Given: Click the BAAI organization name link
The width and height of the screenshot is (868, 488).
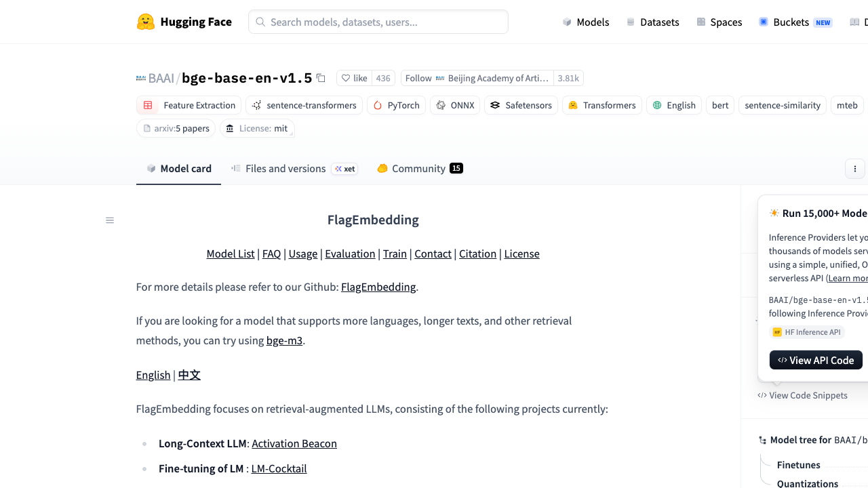Looking at the screenshot, I should pyautogui.click(x=161, y=78).
